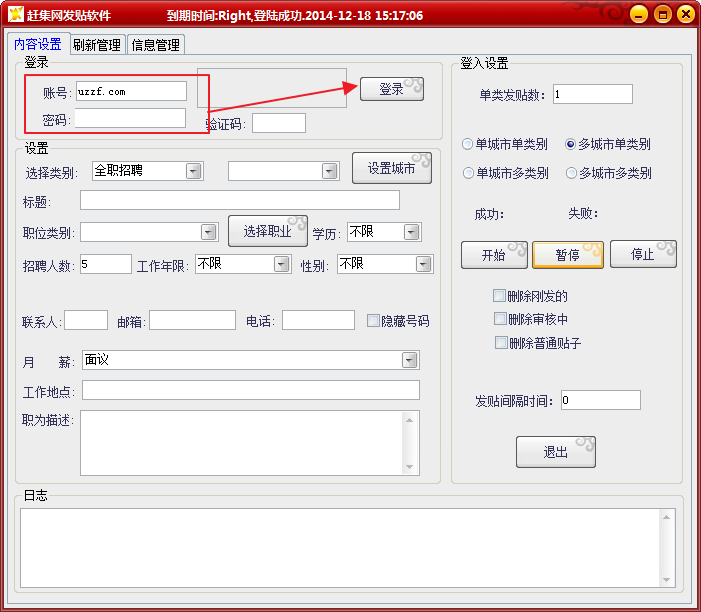Click log area scroll-up arrow
Viewport: 701px width, 612px height.
(x=666, y=517)
